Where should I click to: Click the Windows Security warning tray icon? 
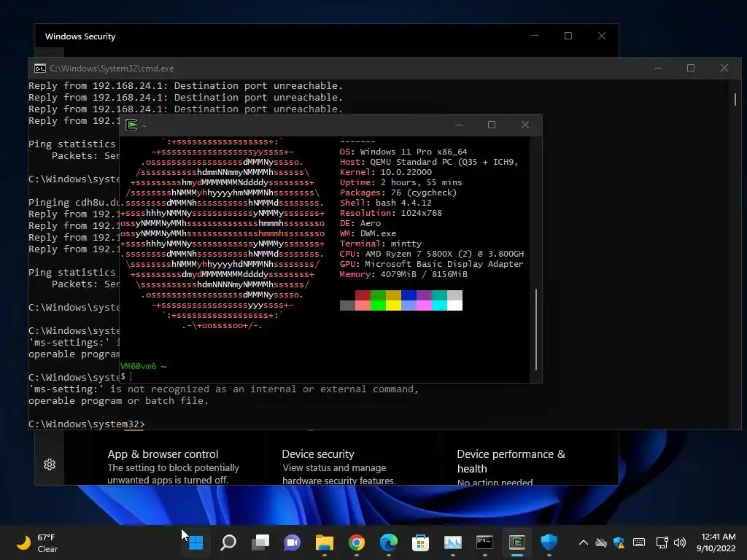619,542
